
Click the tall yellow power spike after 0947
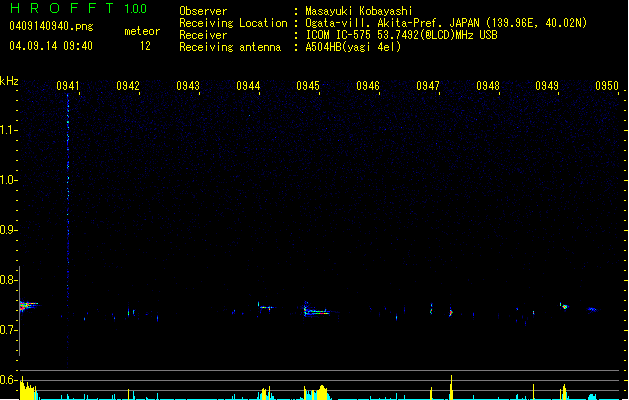pyautogui.click(x=451, y=388)
